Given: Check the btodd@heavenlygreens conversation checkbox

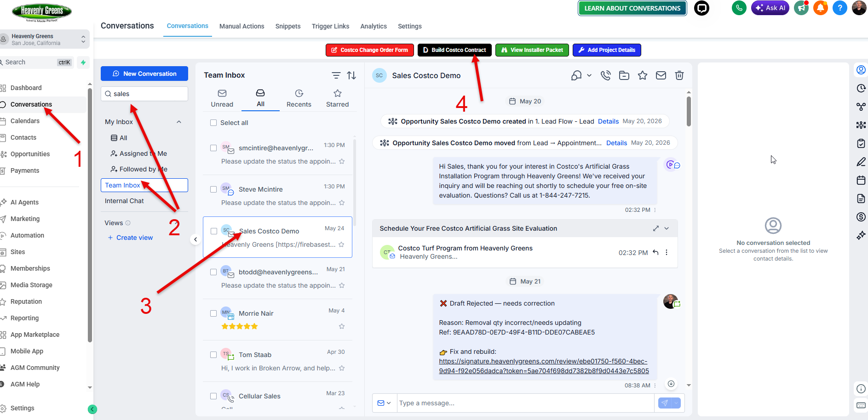Looking at the screenshot, I should click(x=213, y=272).
